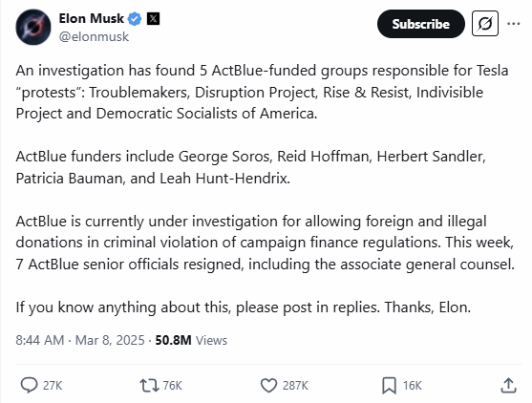View the 50.8M Views count

pyautogui.click(x=191, y=340)
